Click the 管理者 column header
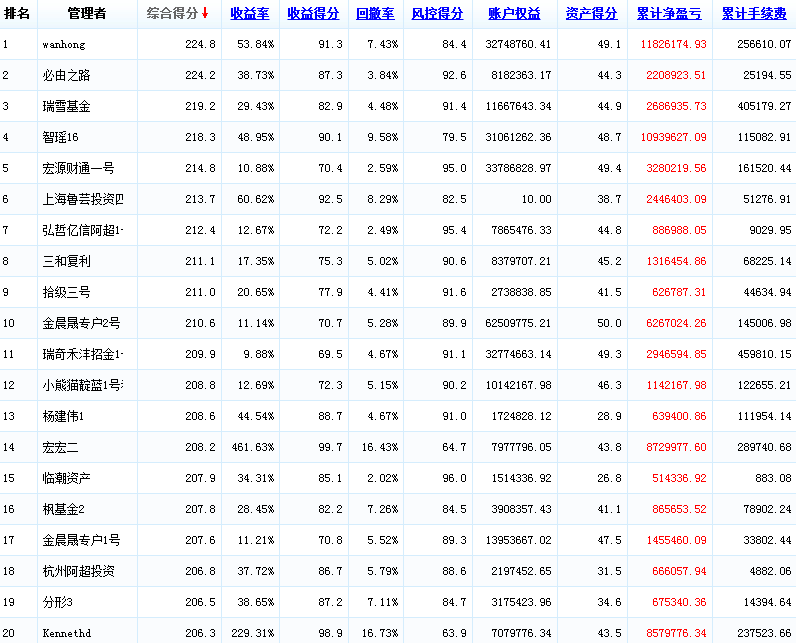 87,13
